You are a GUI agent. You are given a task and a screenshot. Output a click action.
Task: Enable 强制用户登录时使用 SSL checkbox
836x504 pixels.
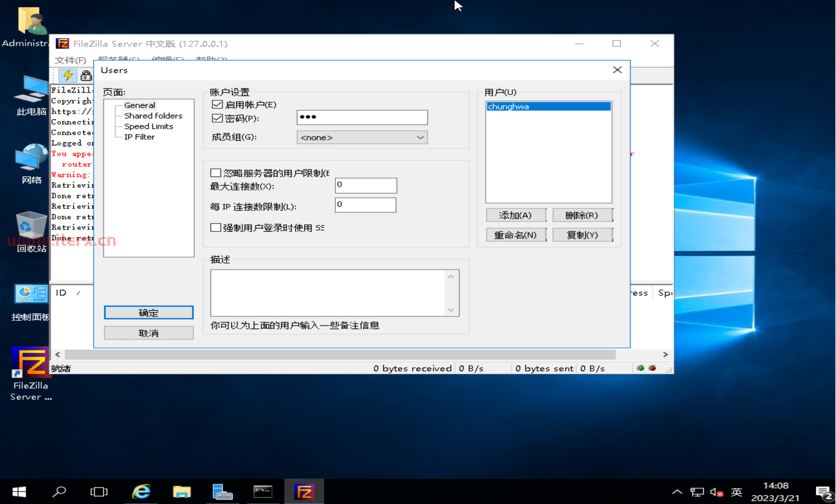(x=216, y=227)
